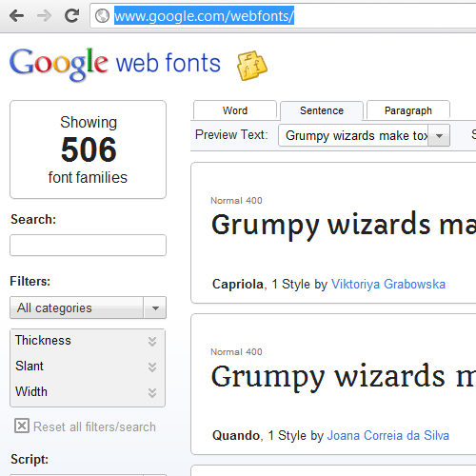The height and width of the screenshot is (476, 476).
Task: Click the browser back arrow
Action: [x=16, y=15]
